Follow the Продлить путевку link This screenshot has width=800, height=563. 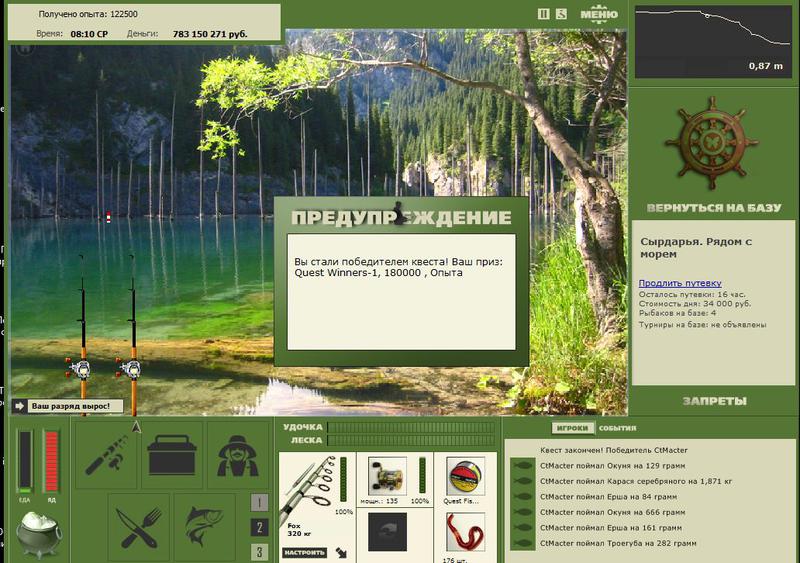point(680,283)
